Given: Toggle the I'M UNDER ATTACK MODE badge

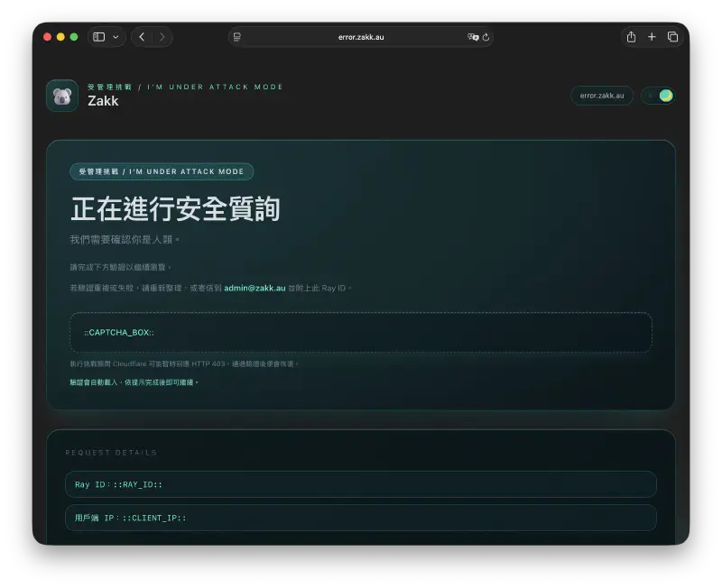Looking at the screenshot, I should pyautogui.click(x=161, y=171).
